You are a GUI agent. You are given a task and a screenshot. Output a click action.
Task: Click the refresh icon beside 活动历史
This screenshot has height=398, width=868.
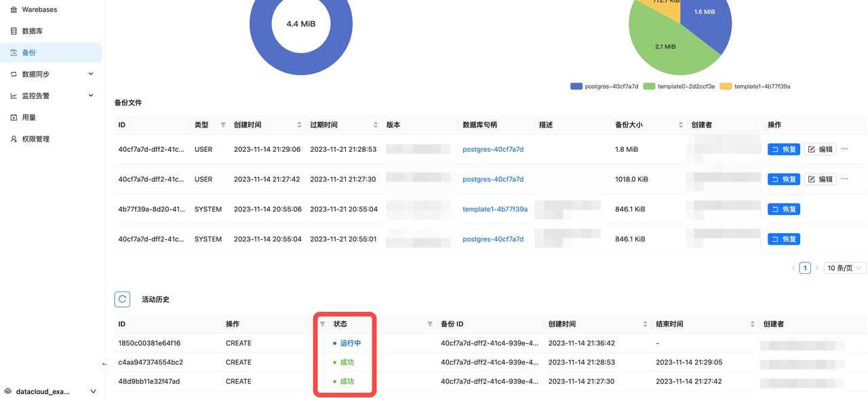122,299
